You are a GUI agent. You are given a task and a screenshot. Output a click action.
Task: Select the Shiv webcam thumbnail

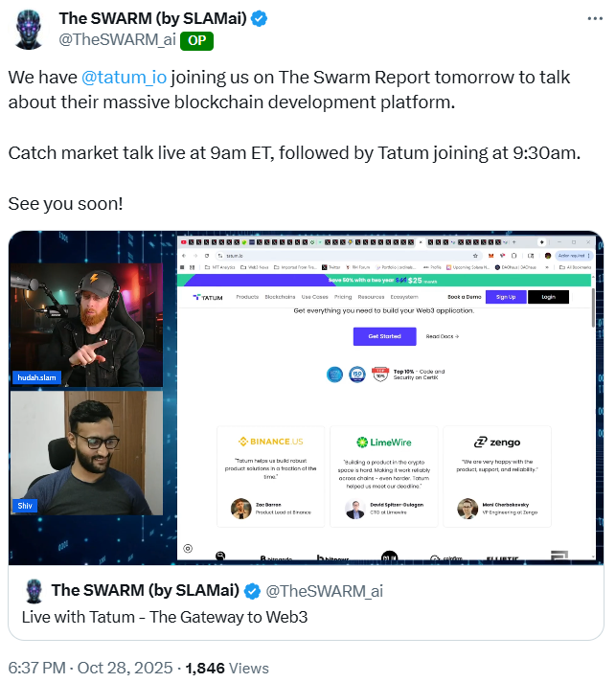pos(86,453)
